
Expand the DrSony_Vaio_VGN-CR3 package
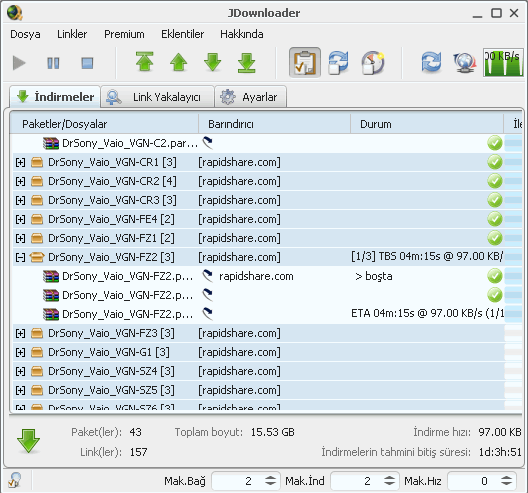(20, 200)
